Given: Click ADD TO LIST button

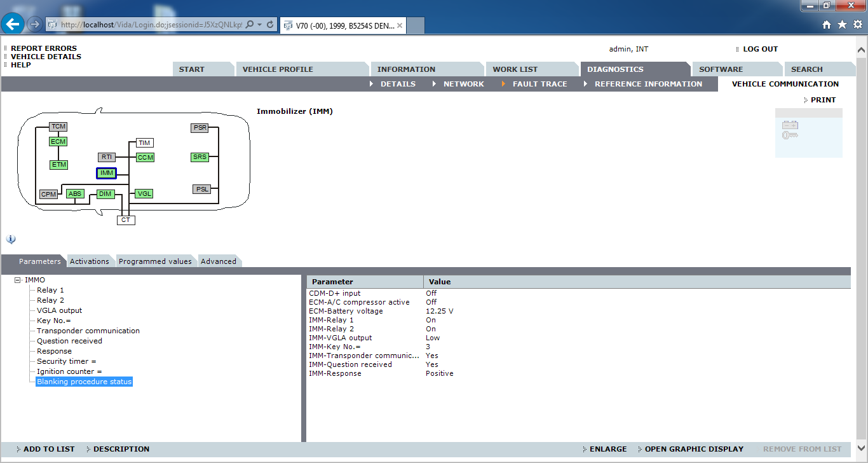Looking at the screenshot, I should (49, 449).
